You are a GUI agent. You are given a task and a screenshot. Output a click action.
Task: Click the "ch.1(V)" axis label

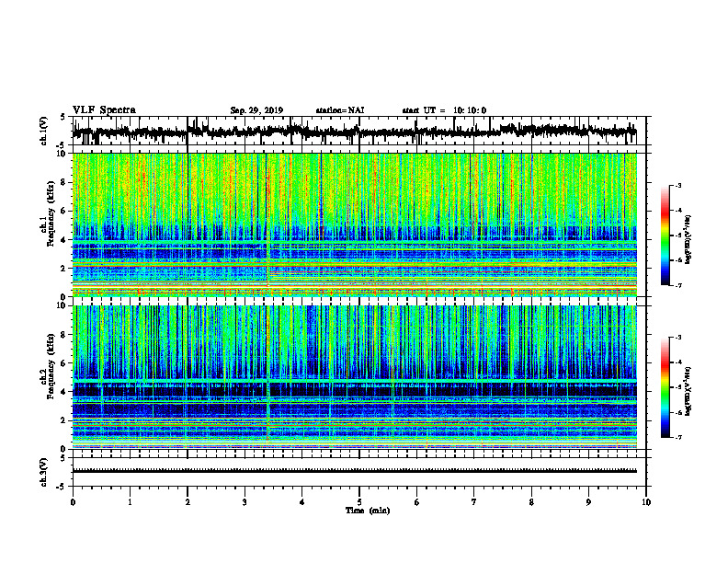[44, 131]
